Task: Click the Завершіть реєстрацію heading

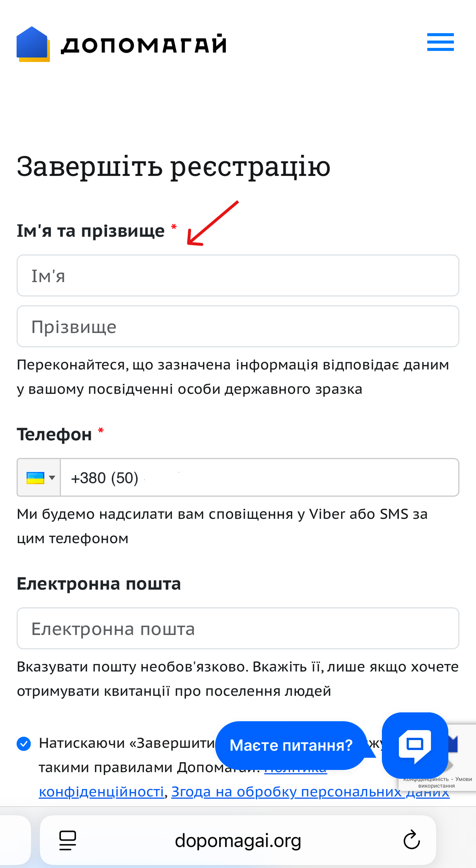Action: [173, 167]
